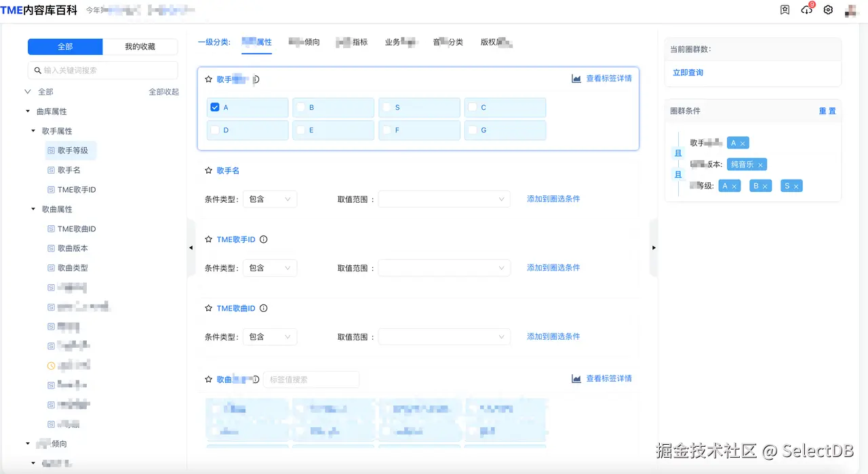Open the bookmark collection icon in top bar

tap(785, 9)
